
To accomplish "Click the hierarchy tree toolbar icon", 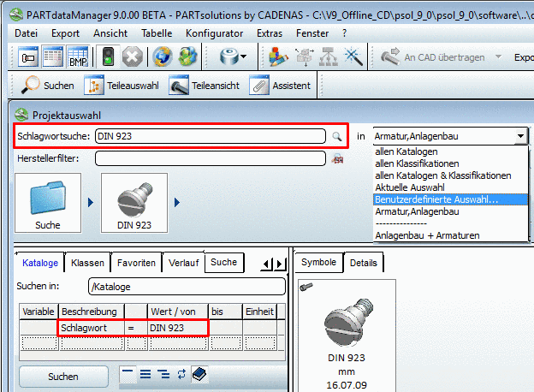I will click(x=329, y=56).
